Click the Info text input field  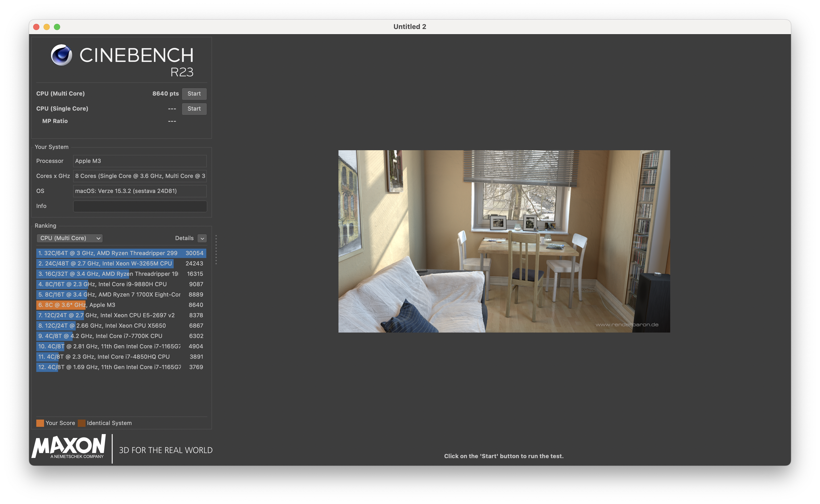click(x=140, y=206)
